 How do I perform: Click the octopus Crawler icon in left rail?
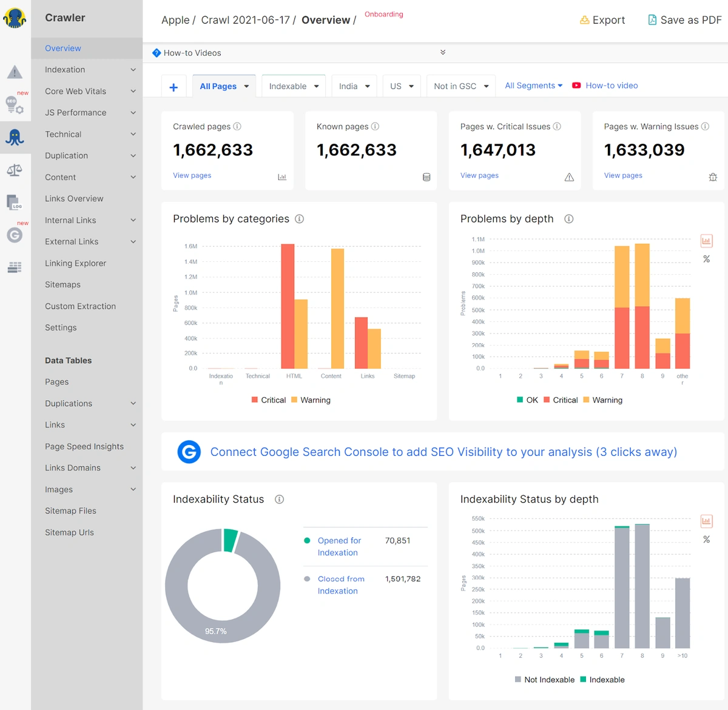(15, 137)
